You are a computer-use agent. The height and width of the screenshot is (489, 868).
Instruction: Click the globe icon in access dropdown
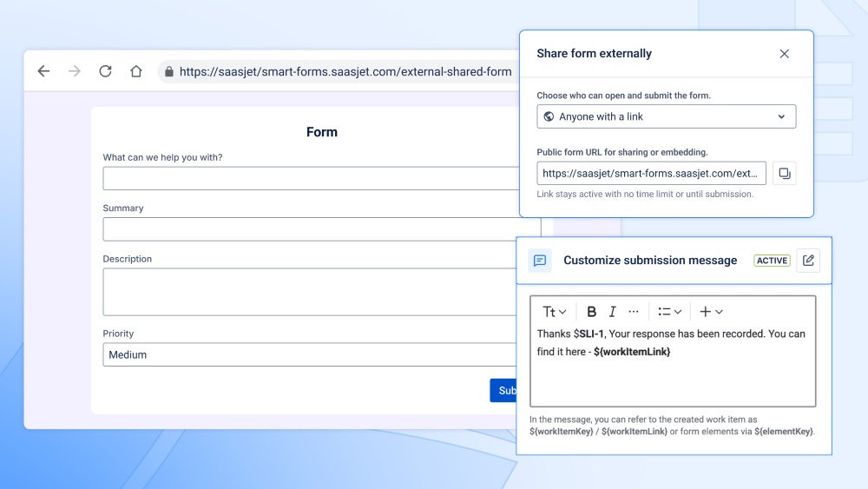tap(549, 116)
